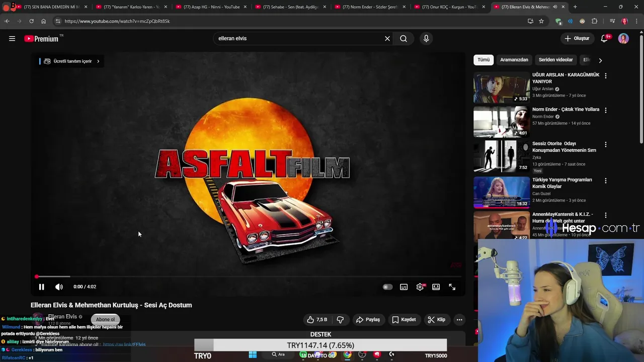Mute the Elleran Elvis tab audio icon
The image size is (644, 362).
pyautogui.click(x=555, y=7)
